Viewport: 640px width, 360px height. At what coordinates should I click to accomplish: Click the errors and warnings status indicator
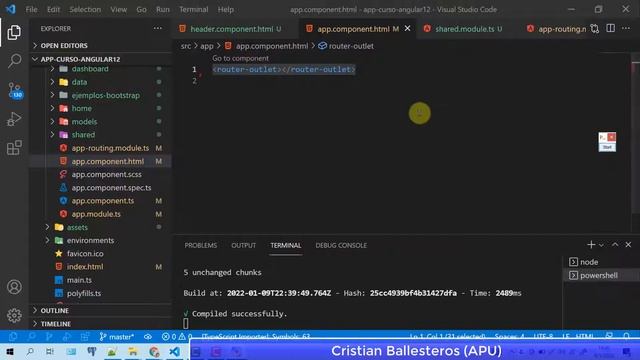click(176, 337)
